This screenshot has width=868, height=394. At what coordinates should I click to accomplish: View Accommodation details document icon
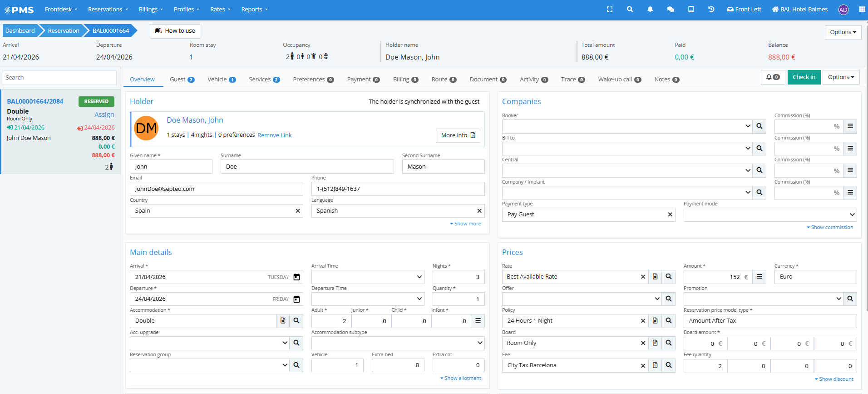(283, 321)
